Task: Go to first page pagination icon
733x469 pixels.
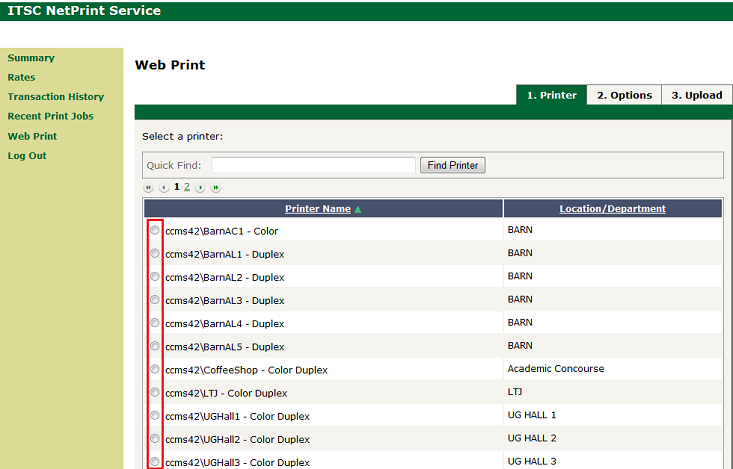Action: [149, 187]
